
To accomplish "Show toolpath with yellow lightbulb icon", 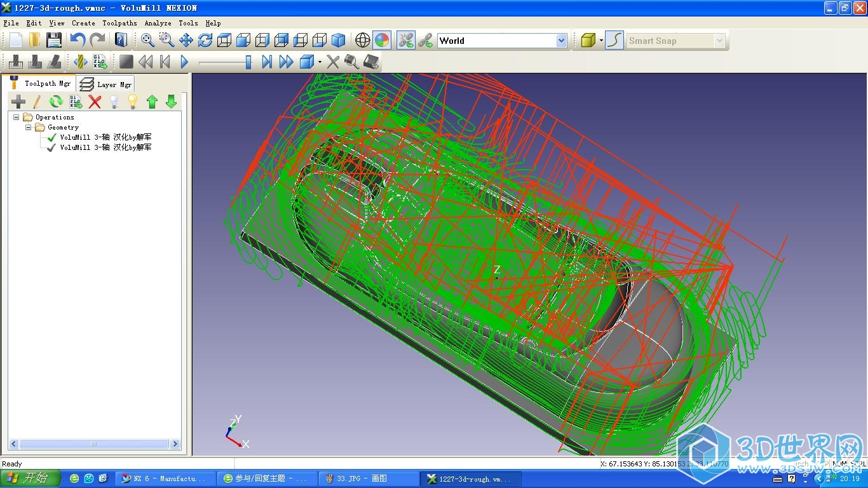I will pos(133,101).
